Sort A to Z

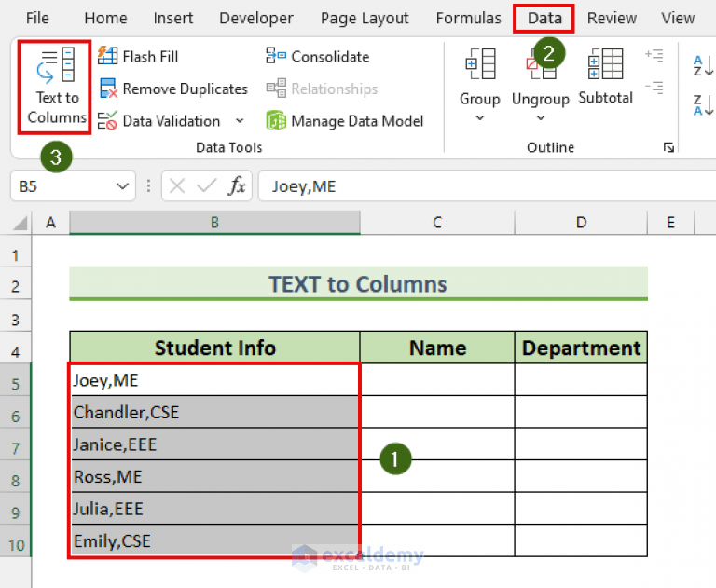click(x=703, y=66)
